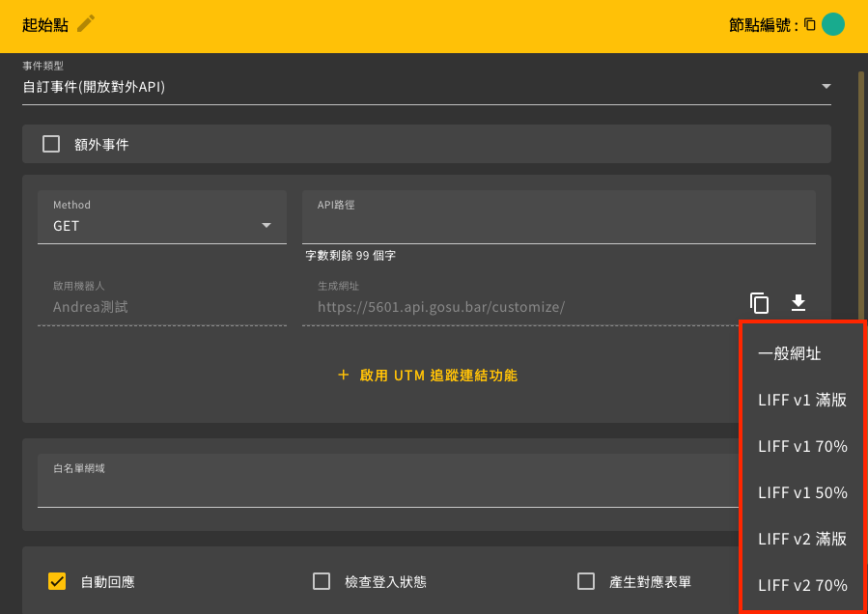Select LIFF v2 70% option

802,585
